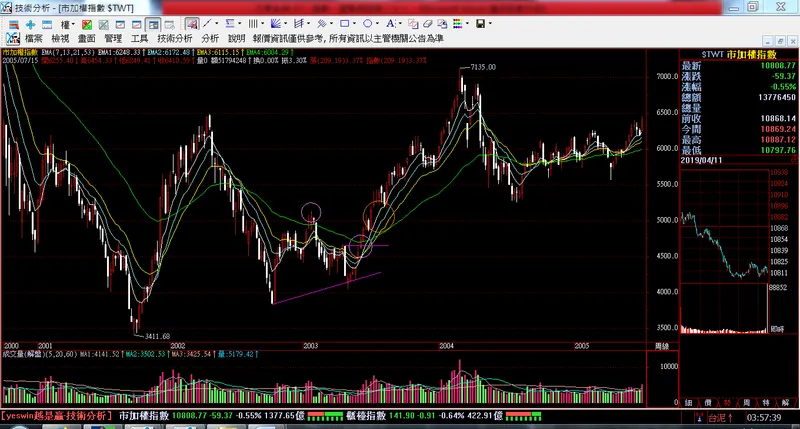800x429 pixels.
Task: Switch to the 周 tab in quote panel
Action: [746, 403]
